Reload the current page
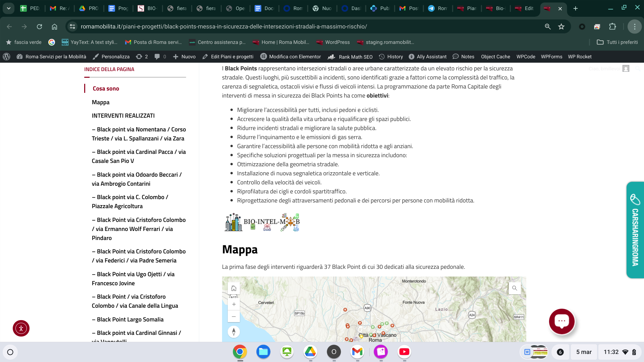Screen dimensions: 644x362 [39, 26]
